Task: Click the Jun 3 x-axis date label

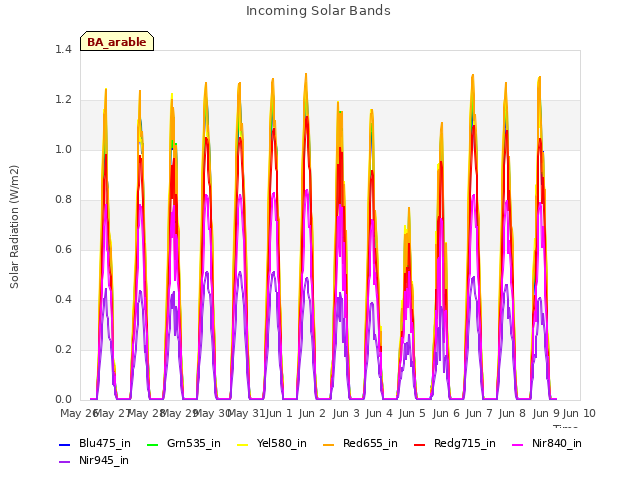Action: (x=346, y=413)
